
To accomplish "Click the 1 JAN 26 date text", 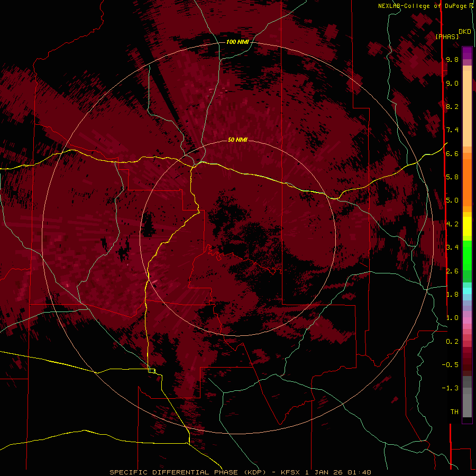I will tap(324, 472).
